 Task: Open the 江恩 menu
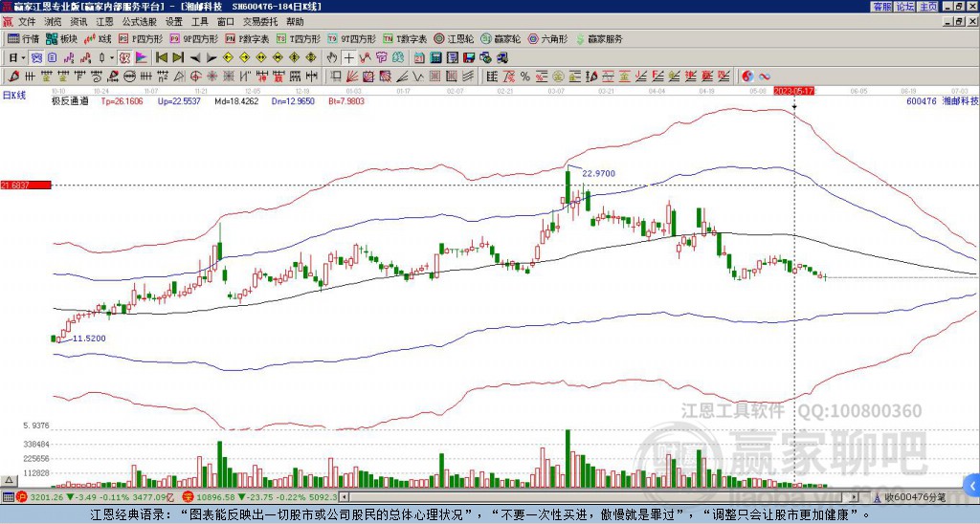point(104,22)
